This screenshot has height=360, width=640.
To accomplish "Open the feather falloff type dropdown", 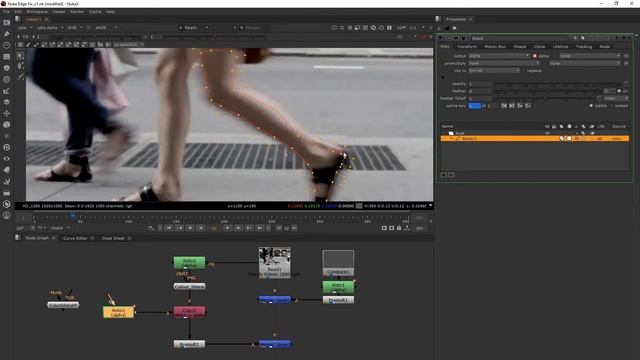I will [x=616, y=98].
